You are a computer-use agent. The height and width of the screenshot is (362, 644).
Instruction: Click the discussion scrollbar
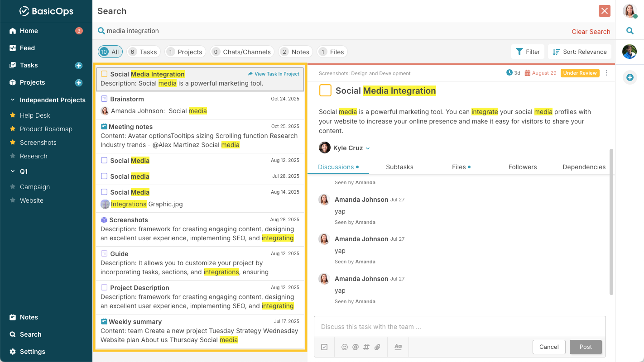tap(611, 222)
